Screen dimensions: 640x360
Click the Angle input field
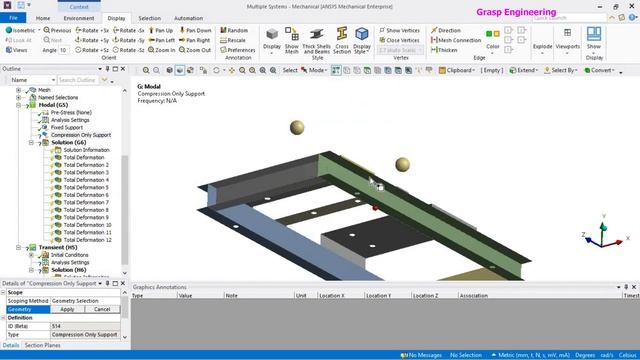pos(64,50)
